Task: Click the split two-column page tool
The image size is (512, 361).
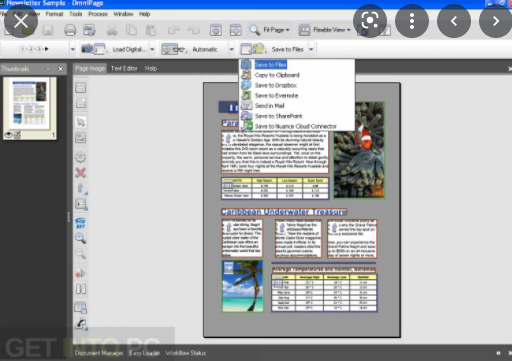Action: click(80, 288)
